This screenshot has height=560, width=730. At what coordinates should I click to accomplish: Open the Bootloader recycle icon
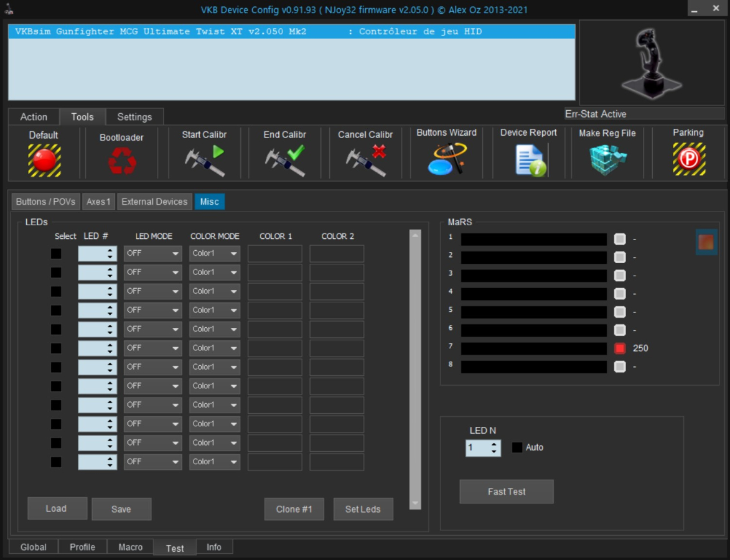pyautogui.click(x=121, y=161)
